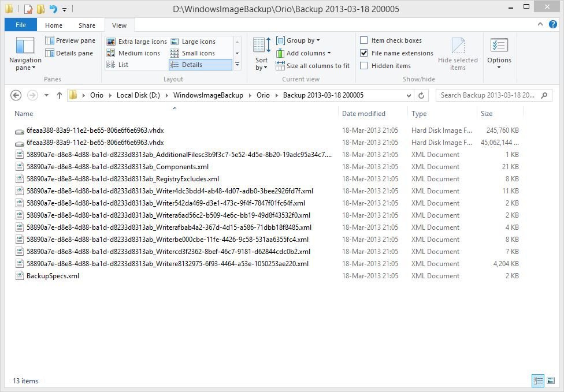Screen dimensions: 564x392
Task: Customize Quick Access Toolbar dropdown
Action: tap(64, 9)
